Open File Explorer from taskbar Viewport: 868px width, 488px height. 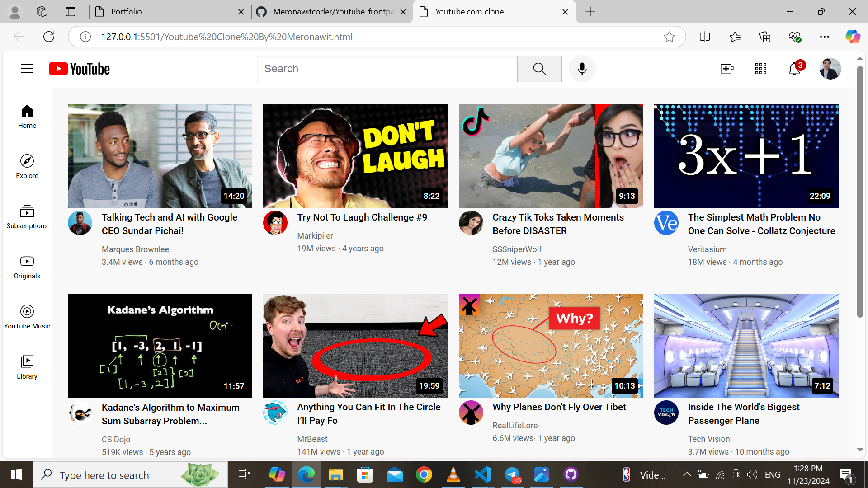pos(335,474)
